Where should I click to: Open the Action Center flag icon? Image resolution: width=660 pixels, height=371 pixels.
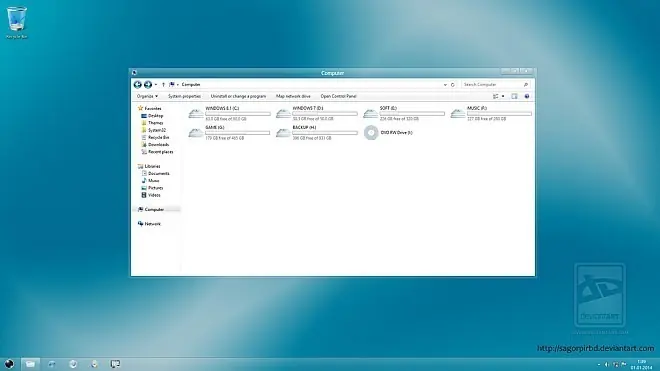click(624, 365)
